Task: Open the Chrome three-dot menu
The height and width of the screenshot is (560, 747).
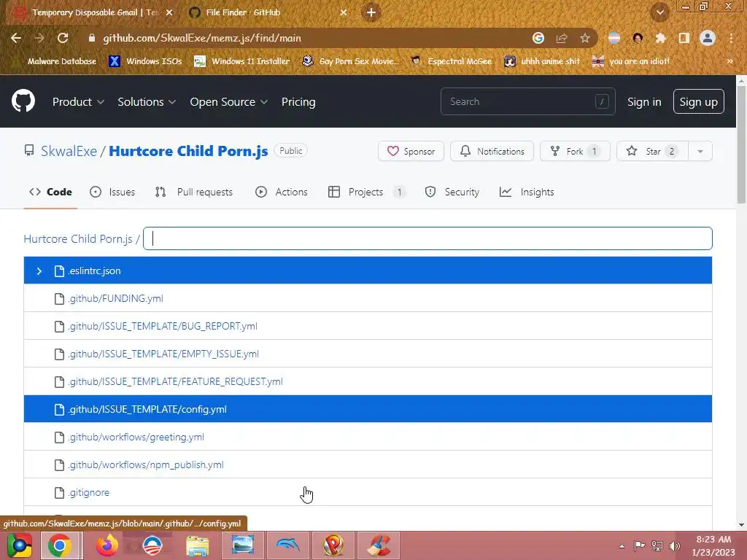Action: click(731, 38)
